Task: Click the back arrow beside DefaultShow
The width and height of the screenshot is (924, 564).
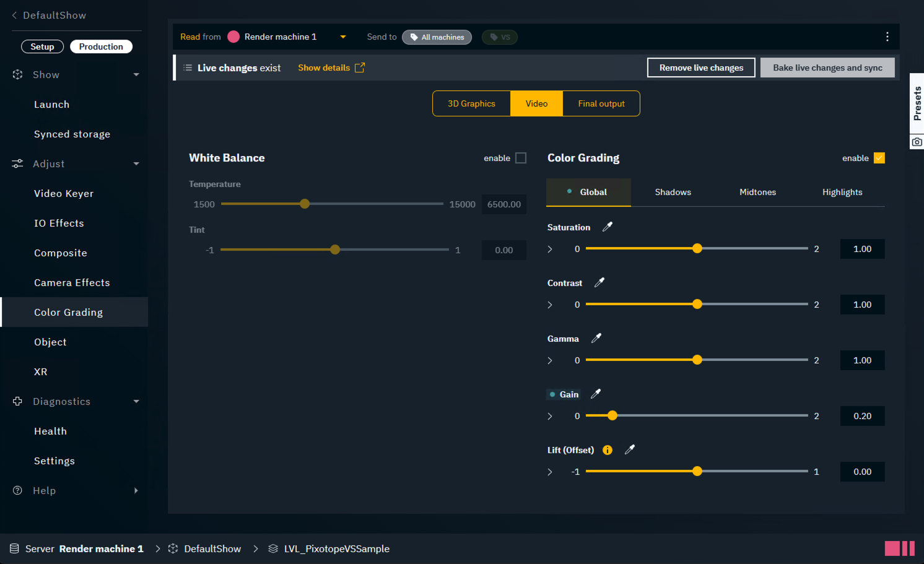Action: (x=14, y=15)
